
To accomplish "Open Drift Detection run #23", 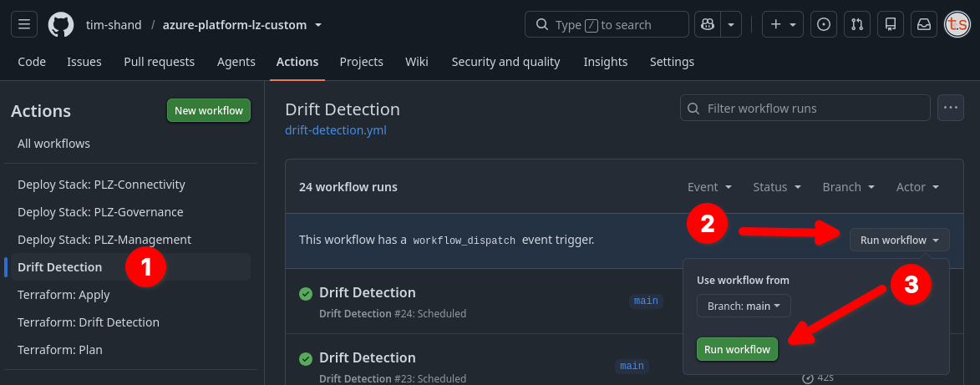I will [368, 357].
